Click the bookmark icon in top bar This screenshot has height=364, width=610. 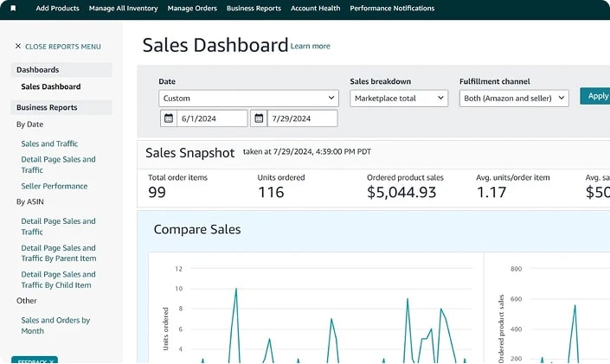13,8
